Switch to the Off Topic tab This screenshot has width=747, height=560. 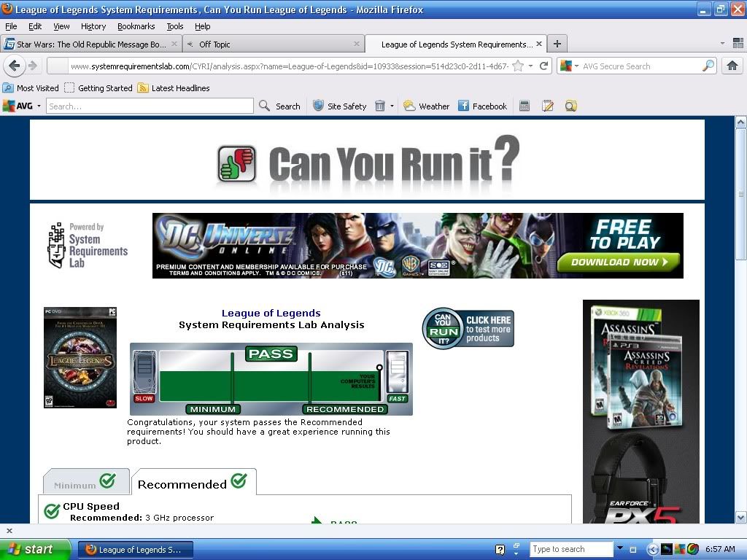pos(273,44)
